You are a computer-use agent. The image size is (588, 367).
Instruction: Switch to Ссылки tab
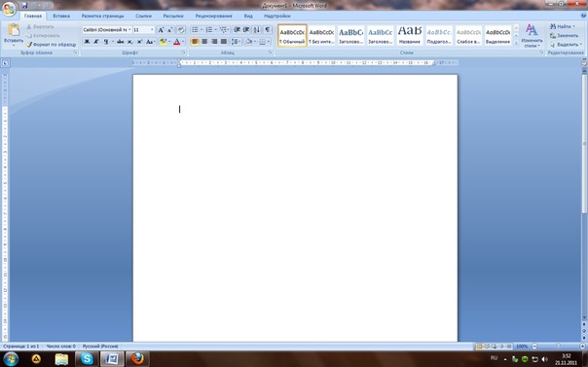(x=143, y=16)
